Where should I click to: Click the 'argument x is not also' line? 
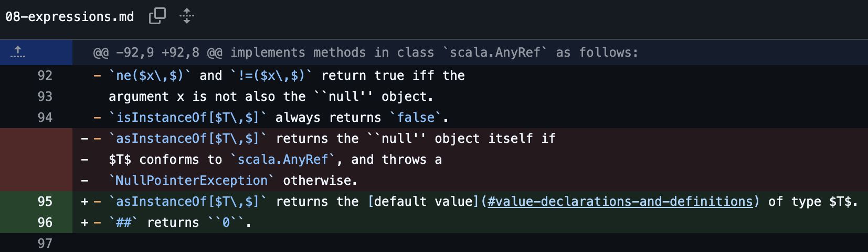click(271, 97)
